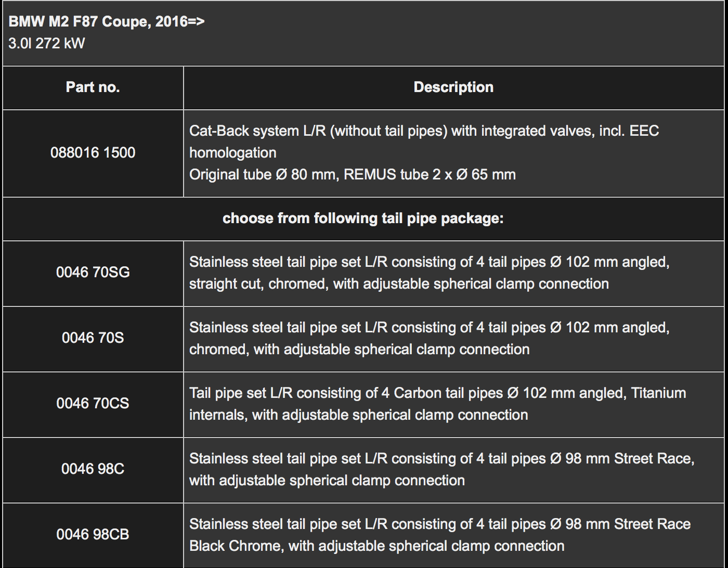This screenshot has width=728, height=568.
Task: Click the Titanium internals text line
Action: click(358, 415)
